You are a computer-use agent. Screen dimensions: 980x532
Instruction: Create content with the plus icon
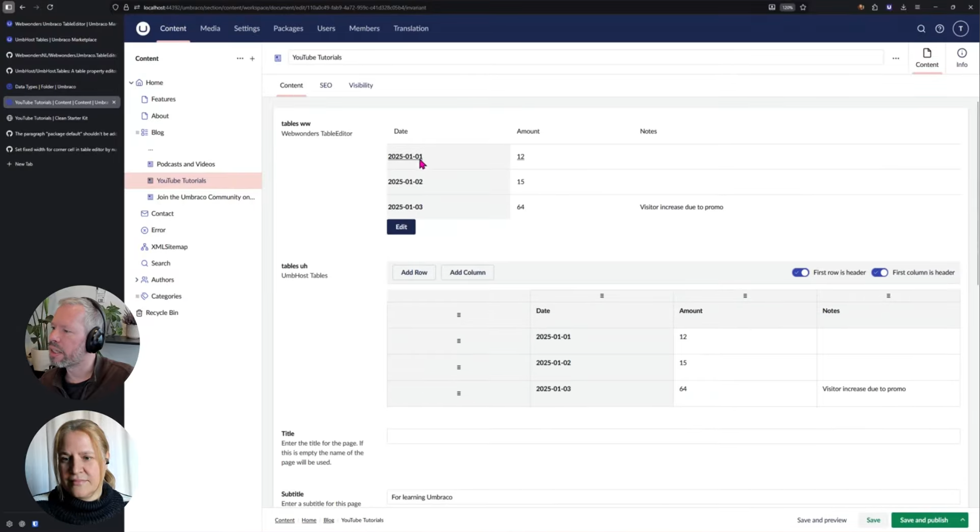(252, 58)
